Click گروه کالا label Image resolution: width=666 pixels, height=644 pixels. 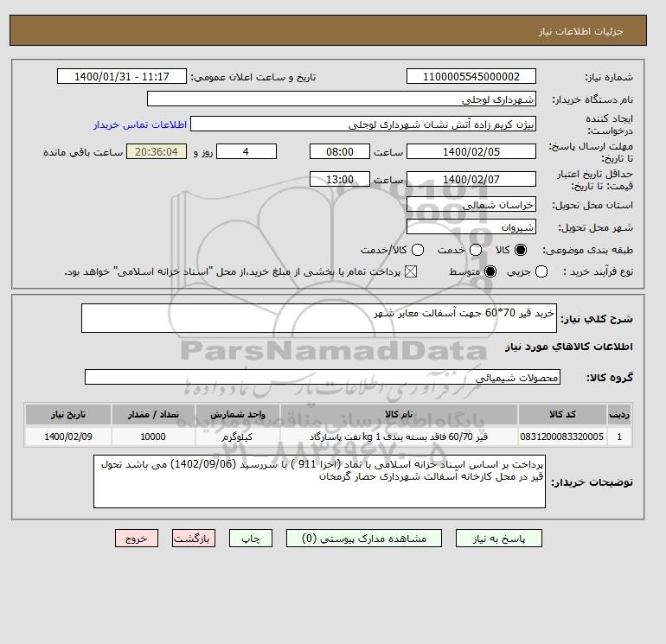coord(610,378)
